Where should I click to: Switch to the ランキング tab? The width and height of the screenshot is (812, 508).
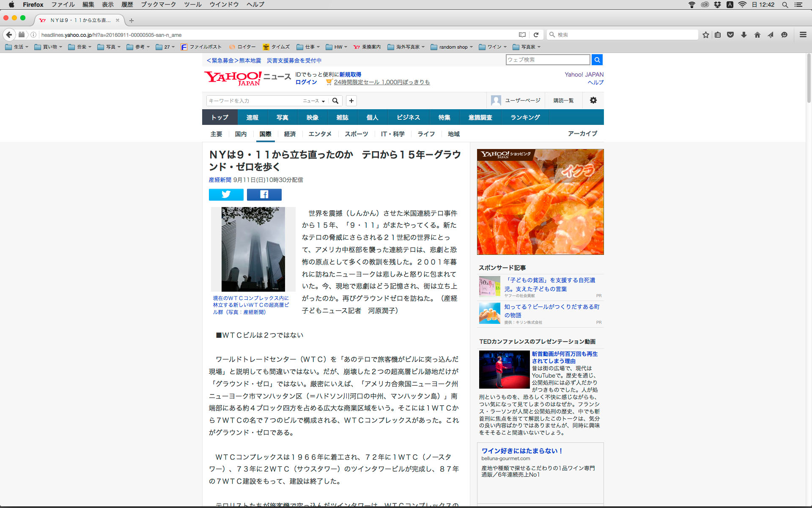(x=525, y=117)
